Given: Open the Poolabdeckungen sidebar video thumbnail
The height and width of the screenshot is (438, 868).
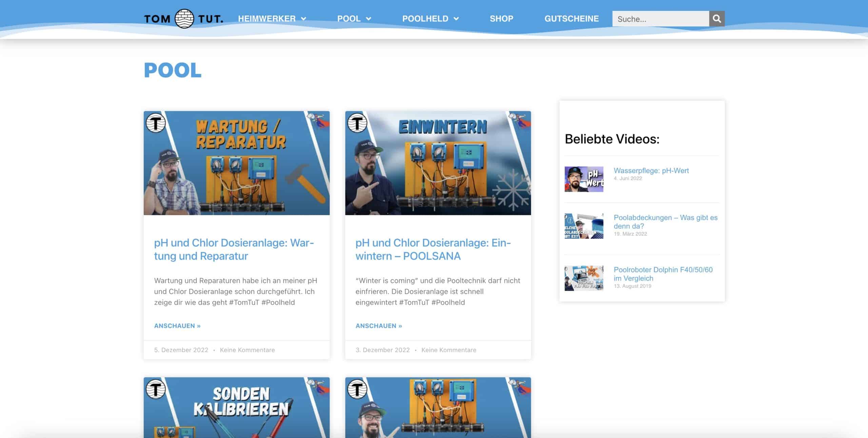Looking at the screenshot, I should [584, 226].
